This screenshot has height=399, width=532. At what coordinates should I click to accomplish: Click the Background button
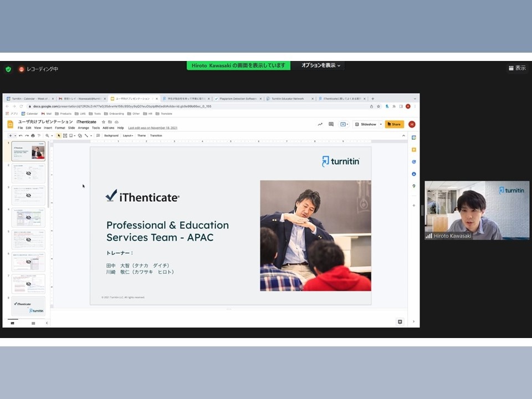(111, 136)
